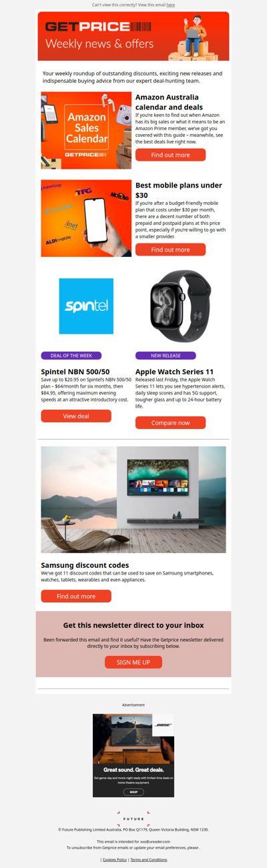Viewport: 267px width, 868px height.
Task: Click Find out more for mobile plans under $30
Action: pyautogui.click(x=170, y=250)
